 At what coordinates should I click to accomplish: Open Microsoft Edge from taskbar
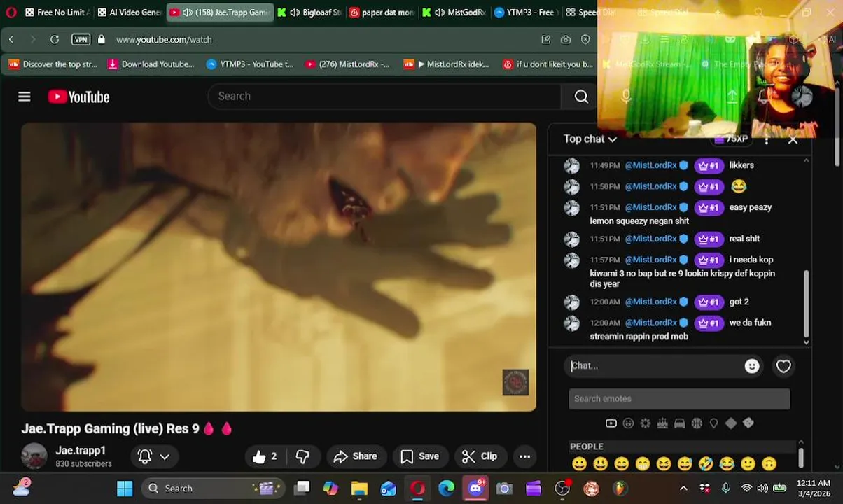(x=446, y=488)
